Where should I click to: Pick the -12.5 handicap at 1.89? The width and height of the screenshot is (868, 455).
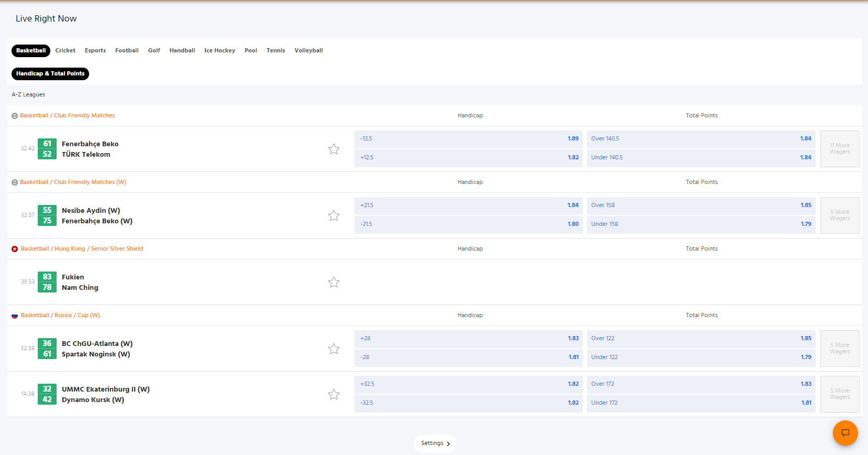469,139
